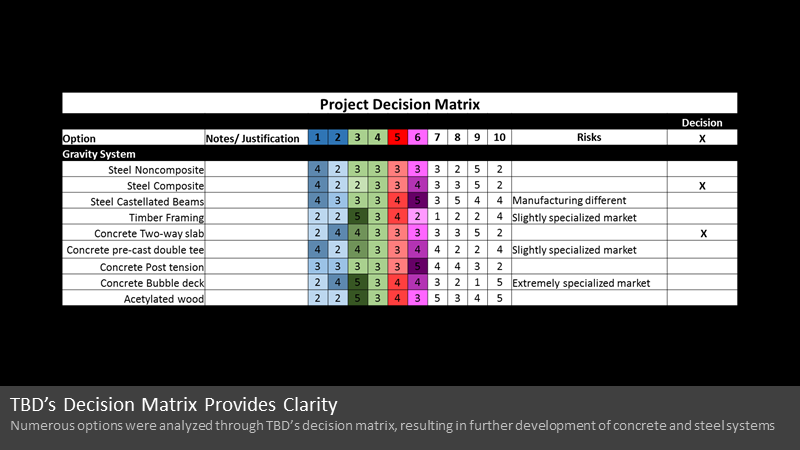800x450 pixels.
Task: Click the Gravity System section heading
Action: (x=99, y=154)
